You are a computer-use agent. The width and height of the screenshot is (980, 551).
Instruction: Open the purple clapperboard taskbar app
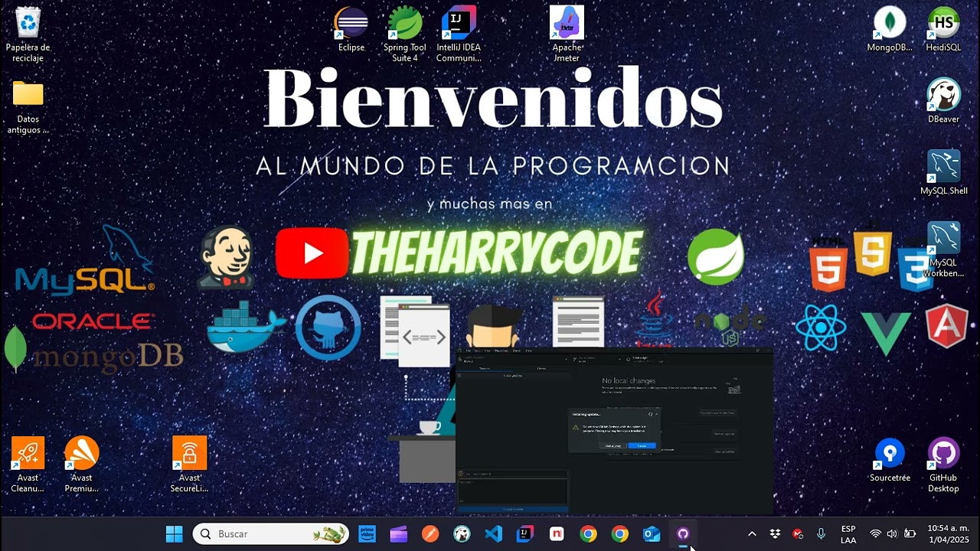point(398,533)
